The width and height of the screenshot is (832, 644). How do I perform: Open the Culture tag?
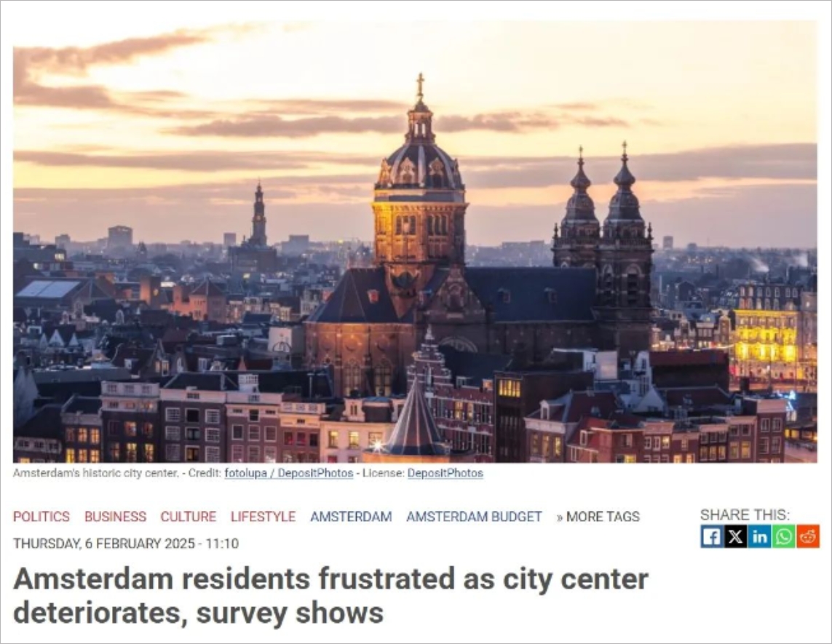click(x=189, y=516)
